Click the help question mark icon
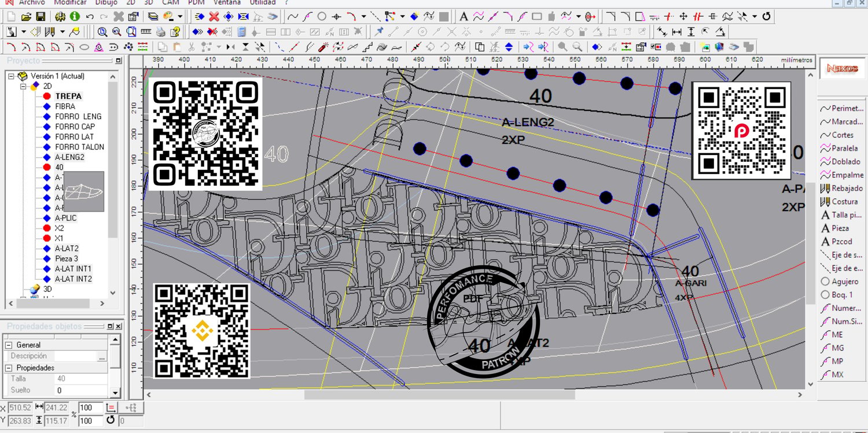Screen dimensions: 868x433 (x=175, y=31)
